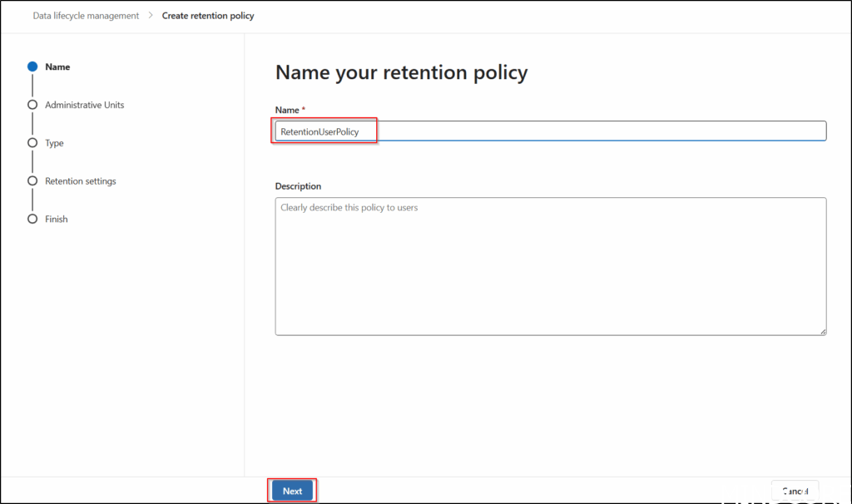Click into the Description text area

(549, 266)
